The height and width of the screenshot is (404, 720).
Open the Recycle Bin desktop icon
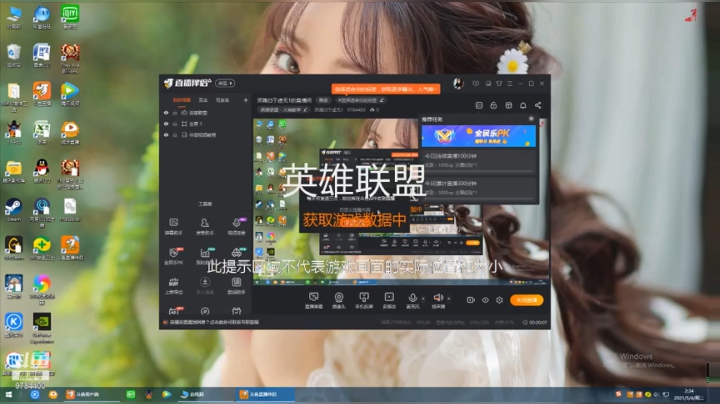tap(14, 56)
